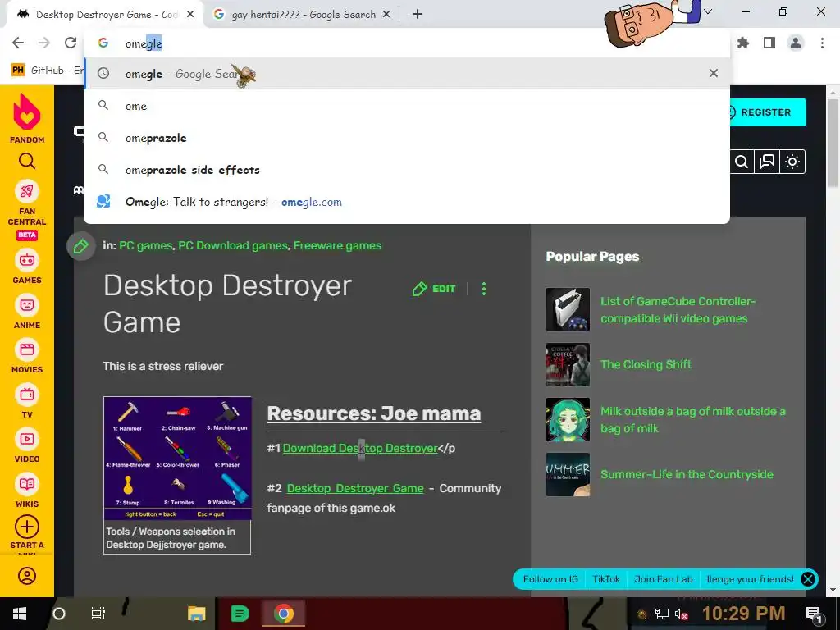Click the browser forward arrow
This screenshot has width=840, height=630.
pos(44,43)
